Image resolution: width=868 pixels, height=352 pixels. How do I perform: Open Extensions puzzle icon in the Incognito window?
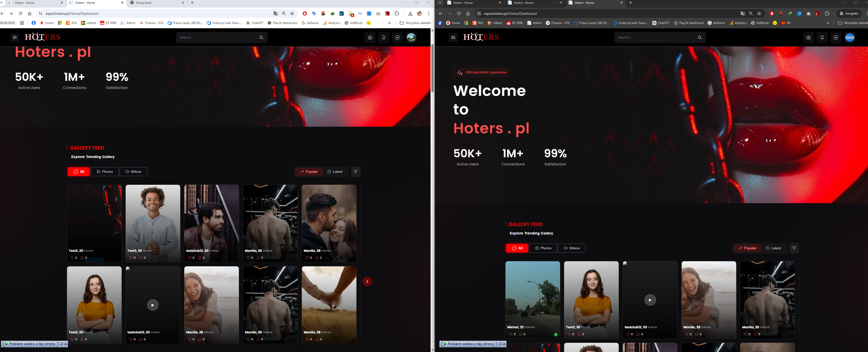827,14
